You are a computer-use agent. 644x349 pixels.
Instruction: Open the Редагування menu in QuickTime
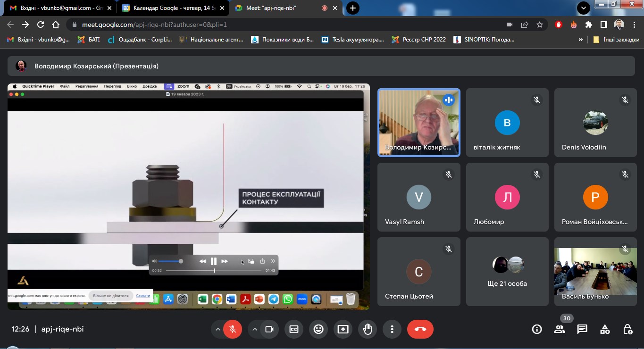click(87, 87)
